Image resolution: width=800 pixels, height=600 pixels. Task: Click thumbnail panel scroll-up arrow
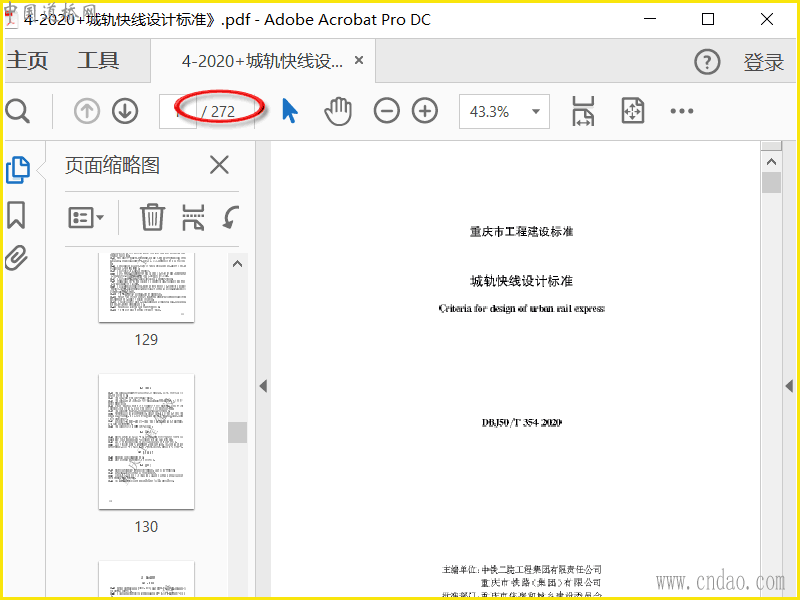(237, 264)
